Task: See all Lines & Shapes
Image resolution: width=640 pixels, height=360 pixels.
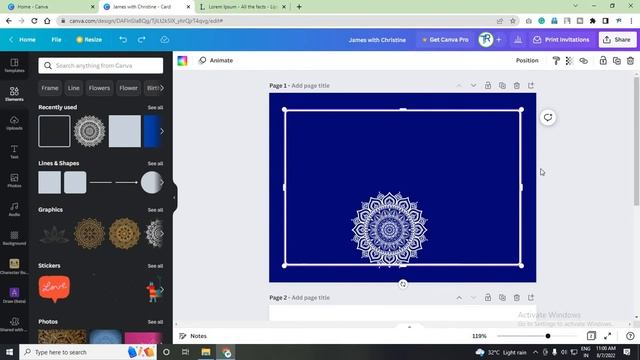Action: pos(155,163)
